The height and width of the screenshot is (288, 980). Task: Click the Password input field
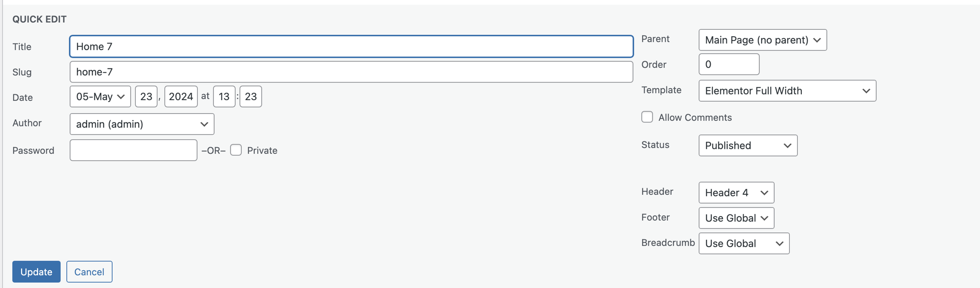133,150
